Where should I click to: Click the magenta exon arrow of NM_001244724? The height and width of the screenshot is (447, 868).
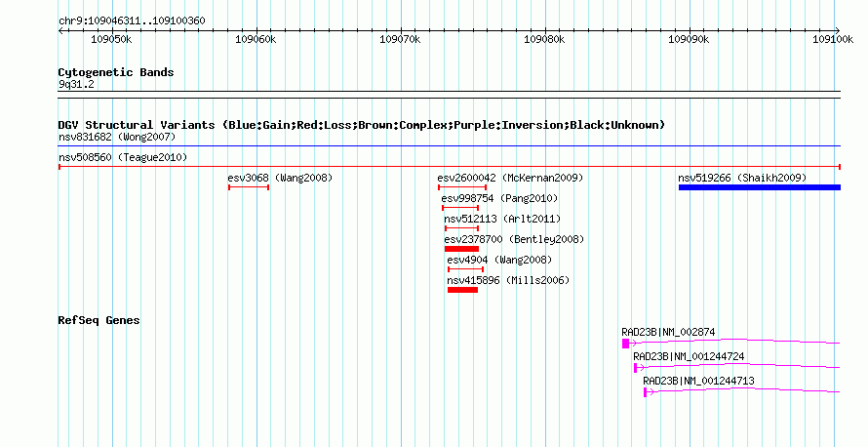pos(639,368)
